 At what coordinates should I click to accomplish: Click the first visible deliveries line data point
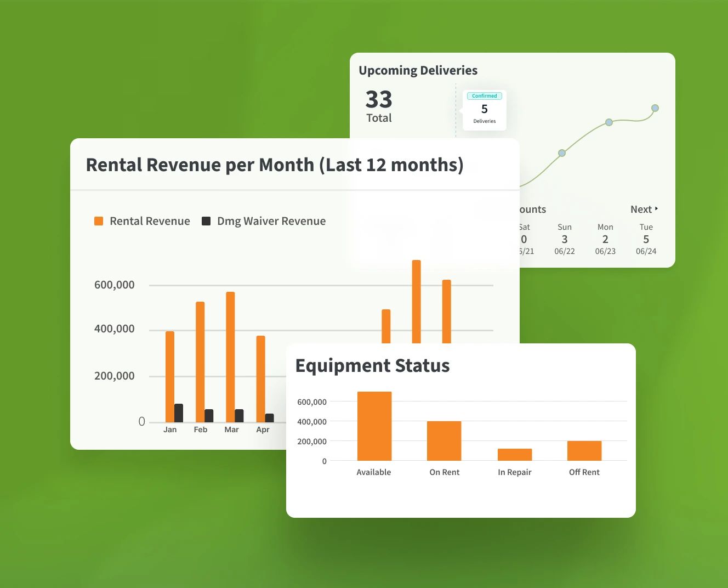point(562,153)
